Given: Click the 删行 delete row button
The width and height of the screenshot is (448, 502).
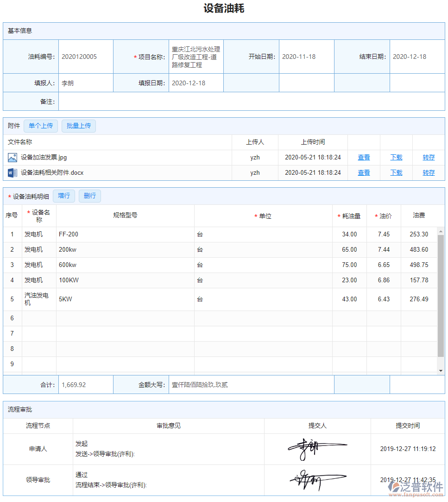Looking at the screenshot, I should point(89,196).
